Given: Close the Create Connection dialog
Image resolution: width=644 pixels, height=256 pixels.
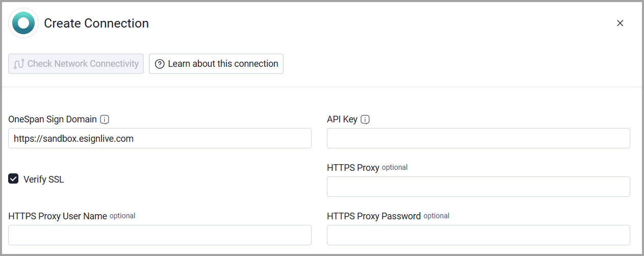Looking at the screenshot, I should pos(620,23).
